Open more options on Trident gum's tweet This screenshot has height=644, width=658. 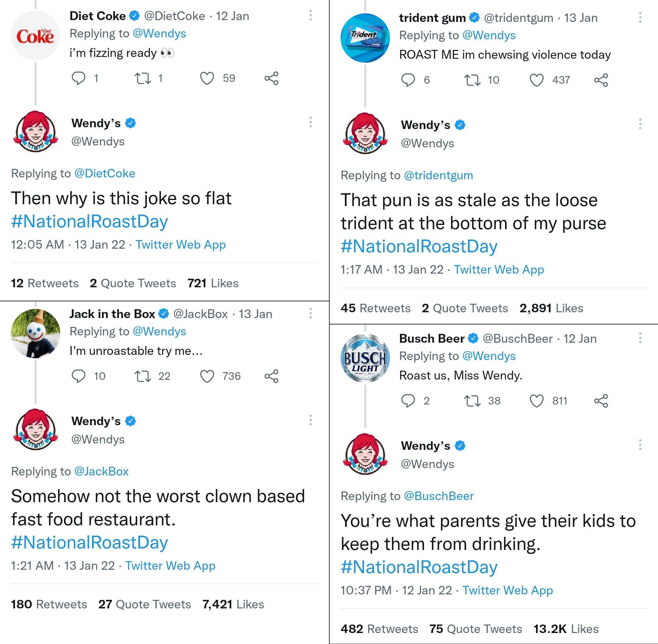point(640,18)
